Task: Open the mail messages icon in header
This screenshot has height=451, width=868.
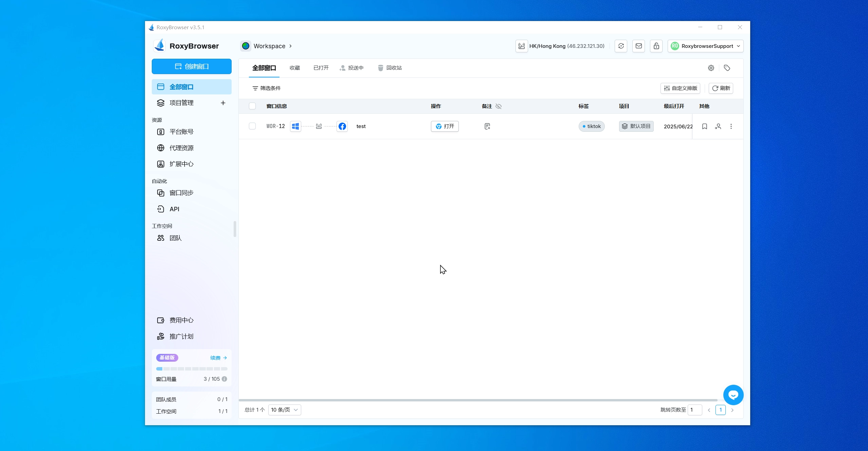Action: (x=639, y=46)
